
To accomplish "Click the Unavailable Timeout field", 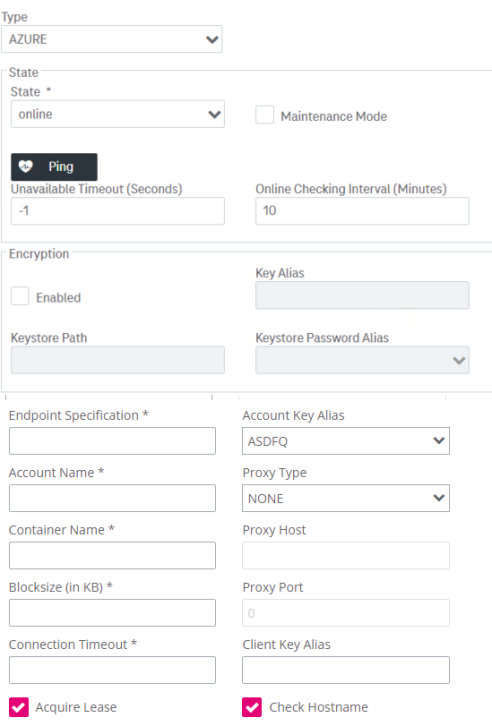I will 118,211.
